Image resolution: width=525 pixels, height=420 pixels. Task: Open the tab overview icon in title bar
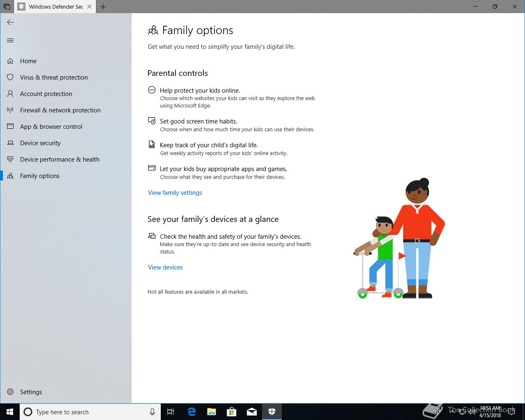point(7,7)
